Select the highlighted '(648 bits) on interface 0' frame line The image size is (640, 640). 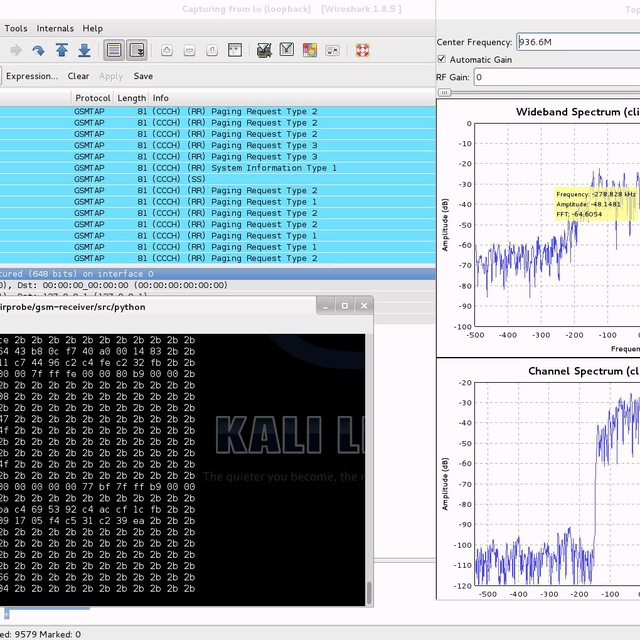tap(217, 274)
